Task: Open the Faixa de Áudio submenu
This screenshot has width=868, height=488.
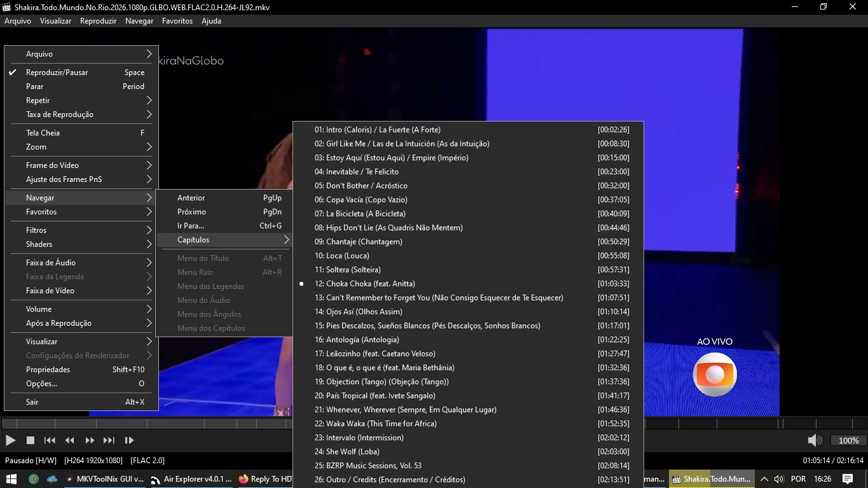Action: click(x=81, y=263)
